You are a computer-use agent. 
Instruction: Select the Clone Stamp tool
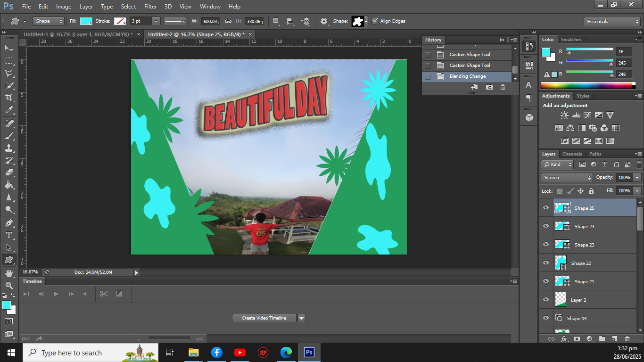(9, 148)
